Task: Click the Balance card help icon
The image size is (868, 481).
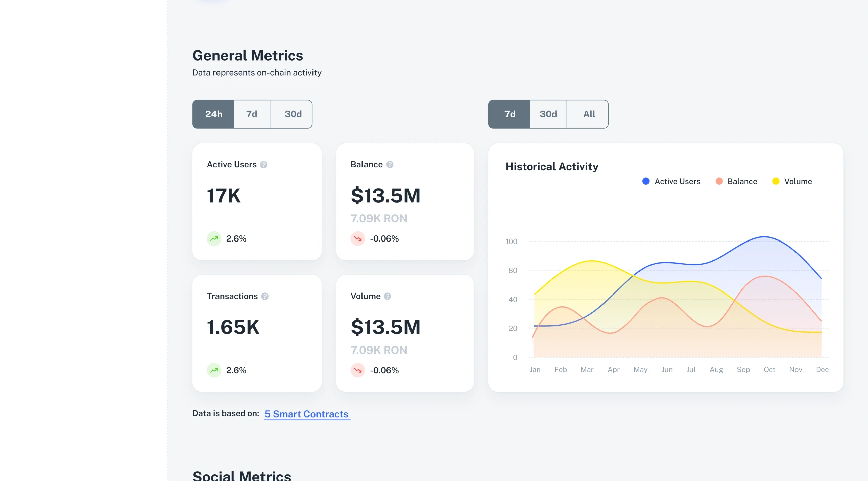Action: coord(390,165)
